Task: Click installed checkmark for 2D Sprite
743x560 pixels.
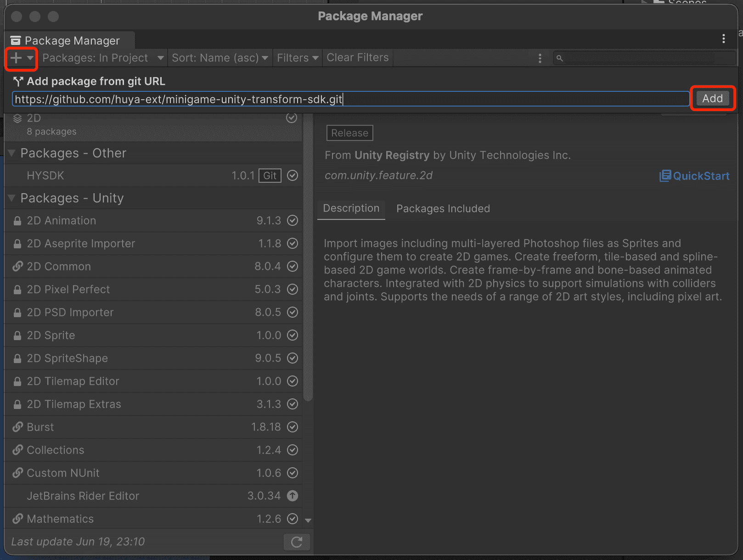Action: (x=293, y=335)
